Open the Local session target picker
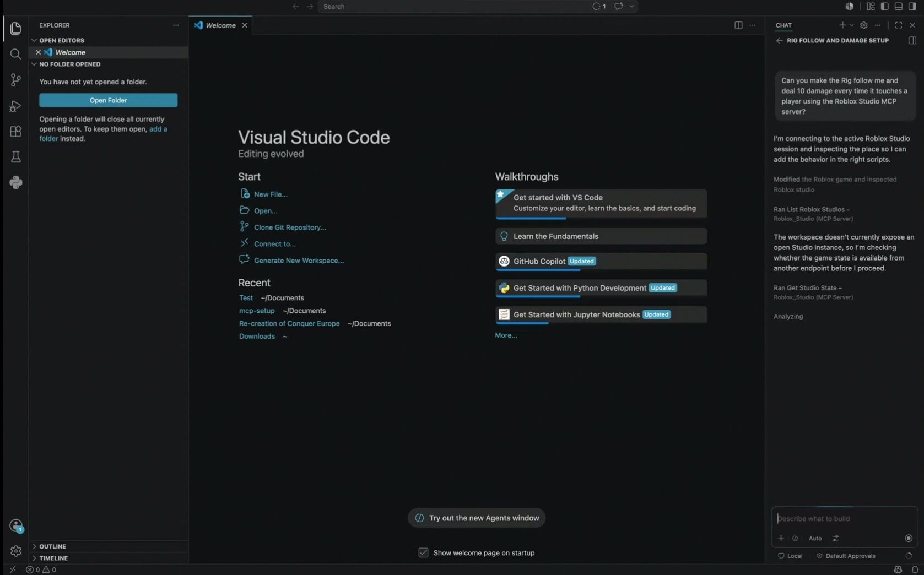This screenshot has width=924, height=575. tap(790, 556)
